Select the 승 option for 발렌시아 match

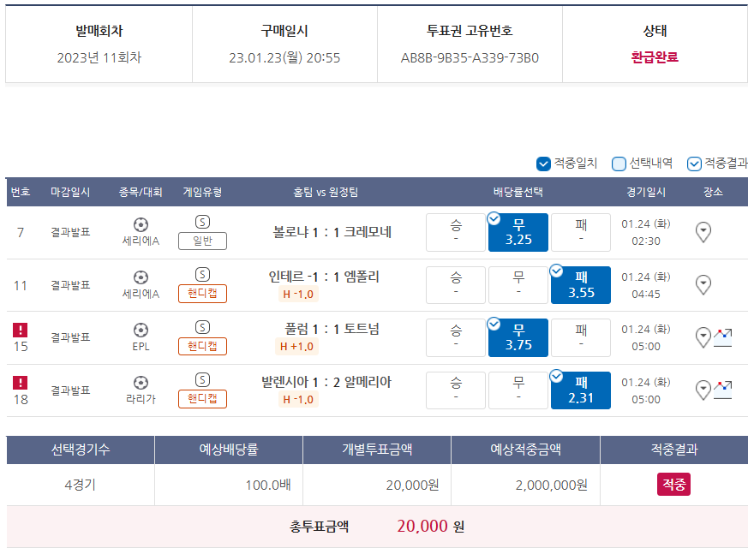click(x=456, y=390)
